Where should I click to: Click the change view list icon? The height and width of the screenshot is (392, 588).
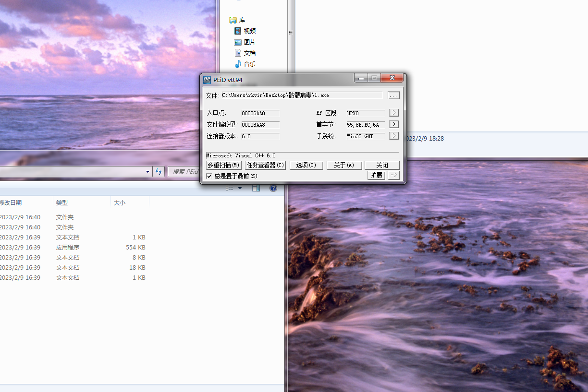click(230, 188)
